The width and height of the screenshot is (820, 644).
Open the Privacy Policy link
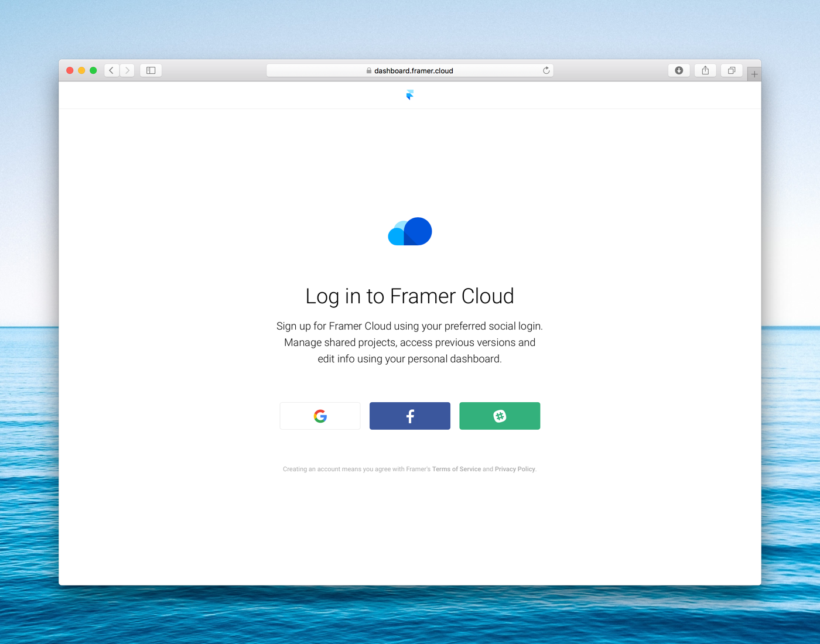coord(515,469)
